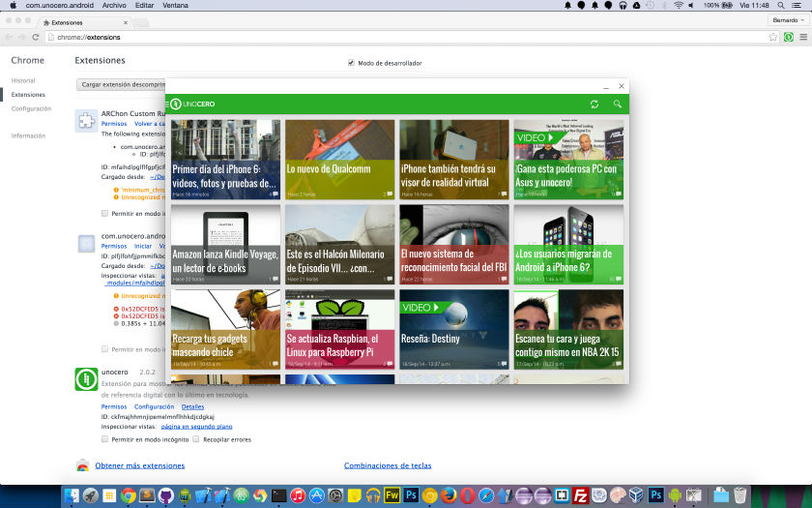This screenshot has height=508, width=812.
Task: Open article Este es el Halcón Milenario
Action: pos(339,244)
